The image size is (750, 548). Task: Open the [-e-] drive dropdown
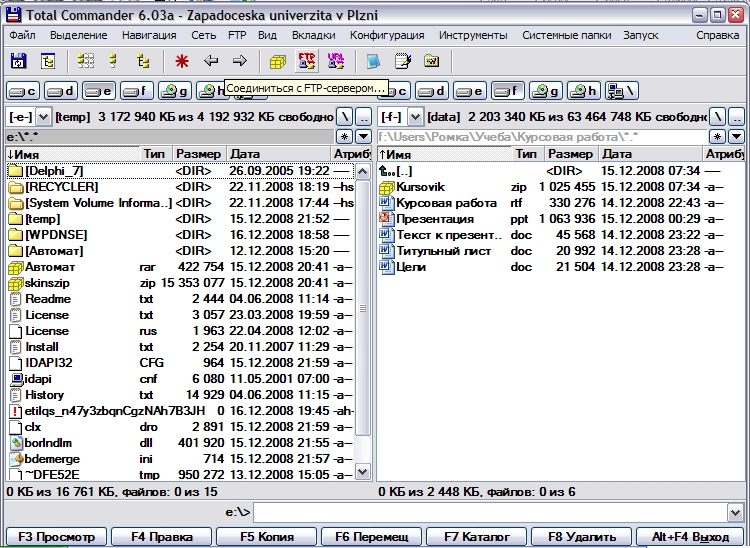point(43,117)
